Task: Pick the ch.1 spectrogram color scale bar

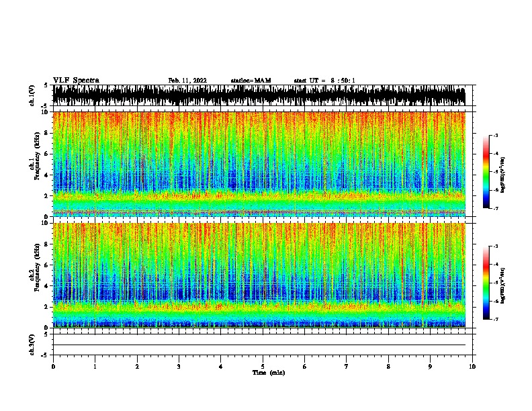Action: pos(486,172)
